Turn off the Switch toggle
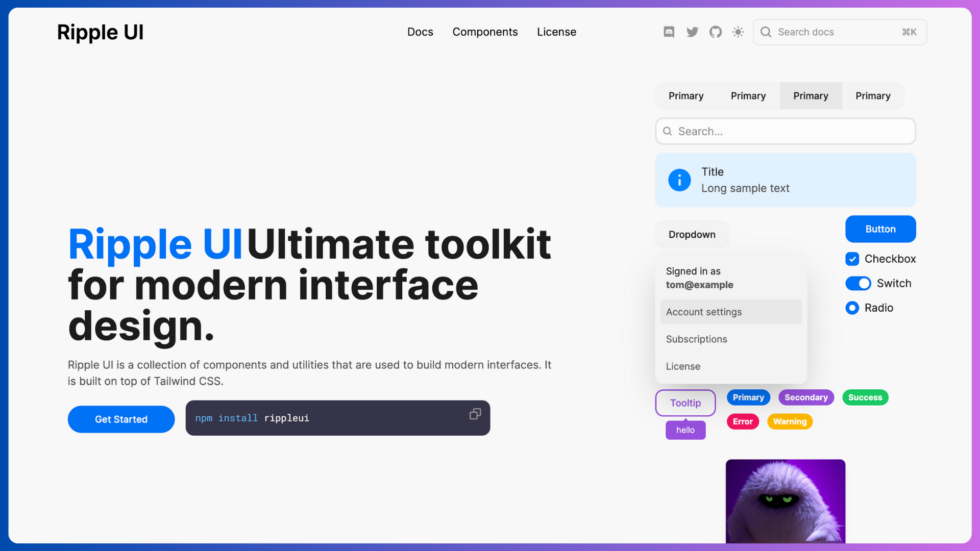 click(858, 284)
